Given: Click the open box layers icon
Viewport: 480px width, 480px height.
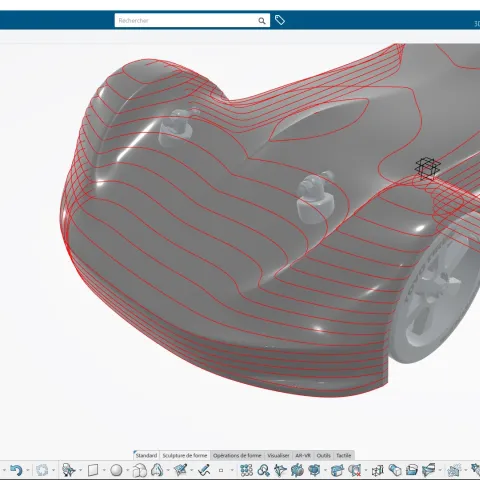Looking at the screenshot, I should [412, 470].
